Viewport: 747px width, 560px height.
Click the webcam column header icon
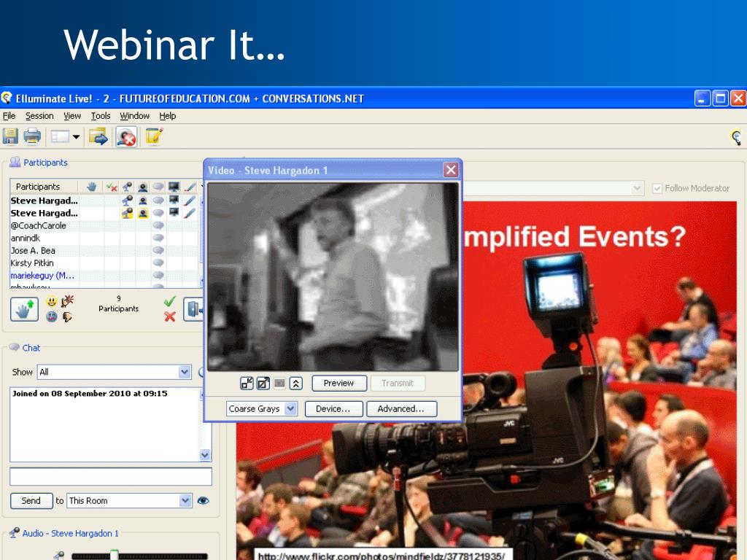click(142, 187)
